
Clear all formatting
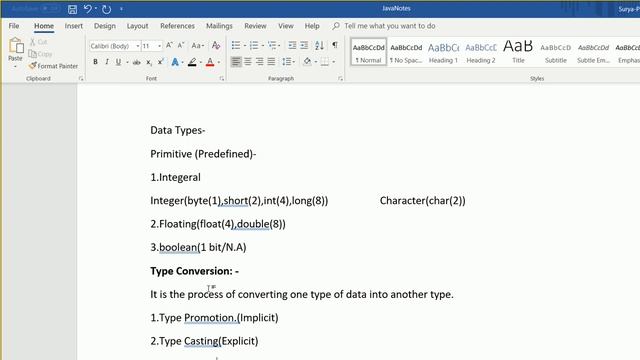[x=216, y=46]
